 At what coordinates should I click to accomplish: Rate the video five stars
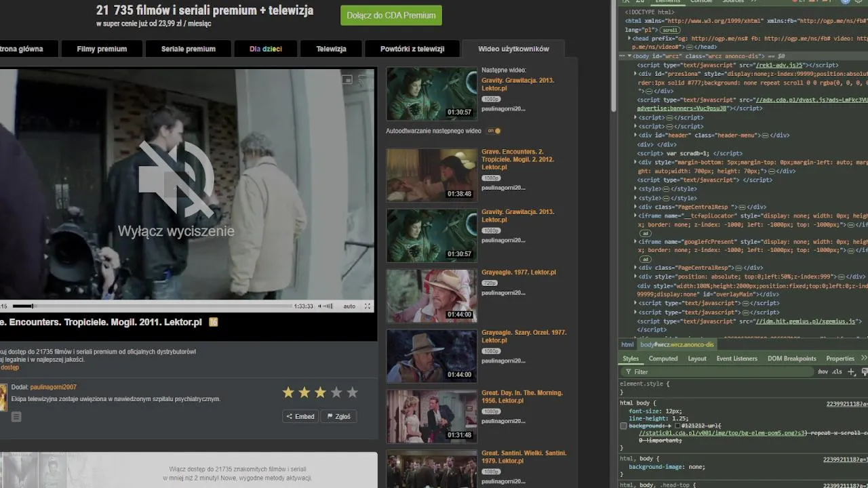click(353, 392)
